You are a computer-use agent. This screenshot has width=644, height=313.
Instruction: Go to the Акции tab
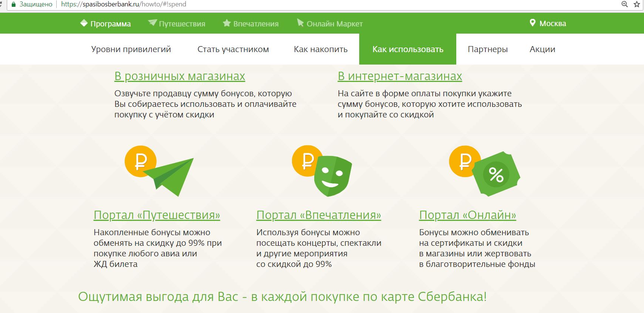[x=542, y=49]
